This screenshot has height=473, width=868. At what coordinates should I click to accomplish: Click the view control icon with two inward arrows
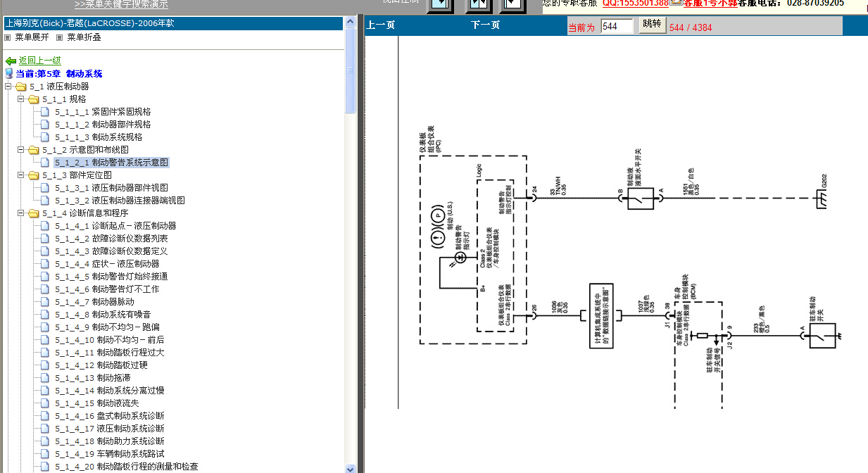[x=479, y=5]
